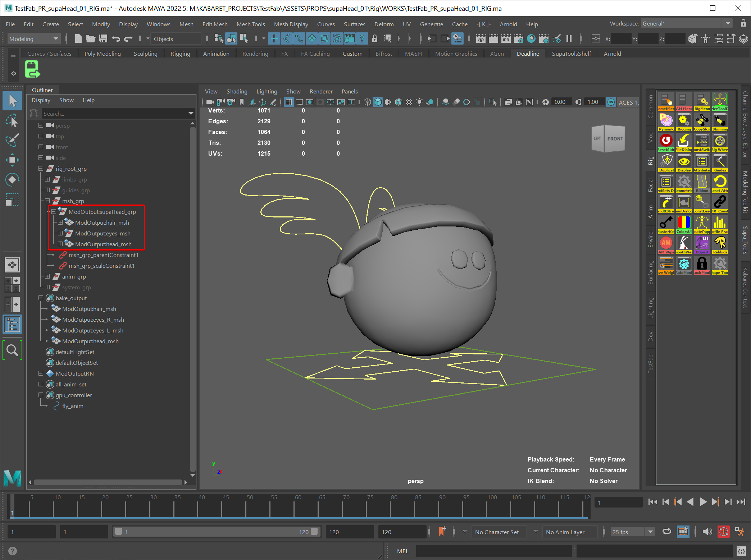
Task: Activate the Paint selection tool
Action: [x=12, y=140]
